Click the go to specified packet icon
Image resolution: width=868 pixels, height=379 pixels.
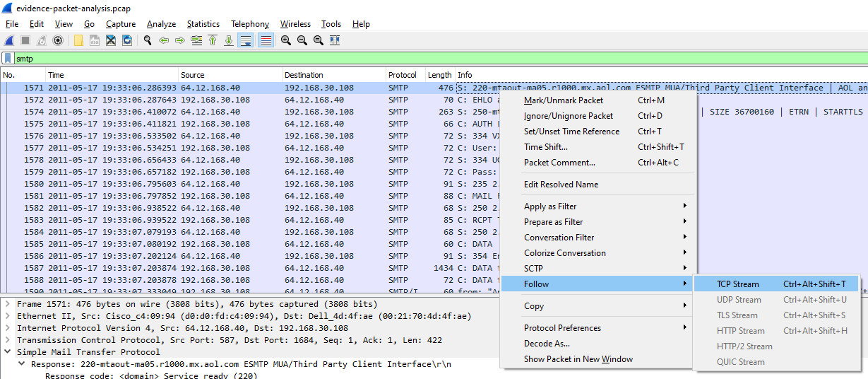pos(196,40)
